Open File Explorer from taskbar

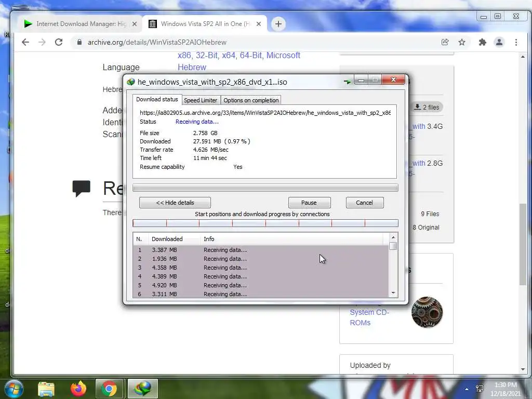46,389
